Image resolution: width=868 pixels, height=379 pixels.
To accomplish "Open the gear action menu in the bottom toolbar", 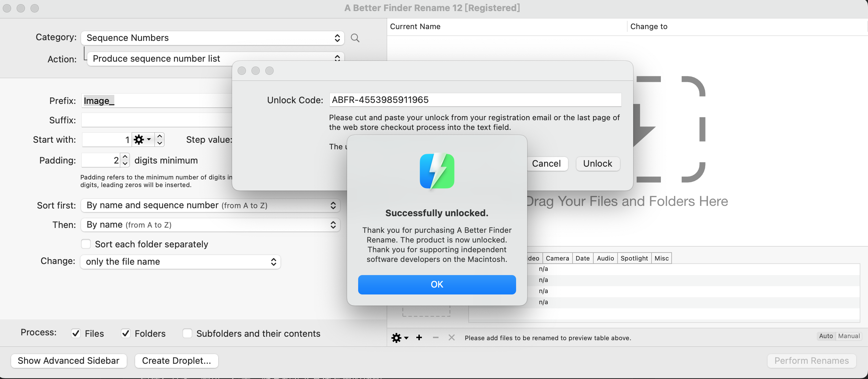I will coord(396,338).
